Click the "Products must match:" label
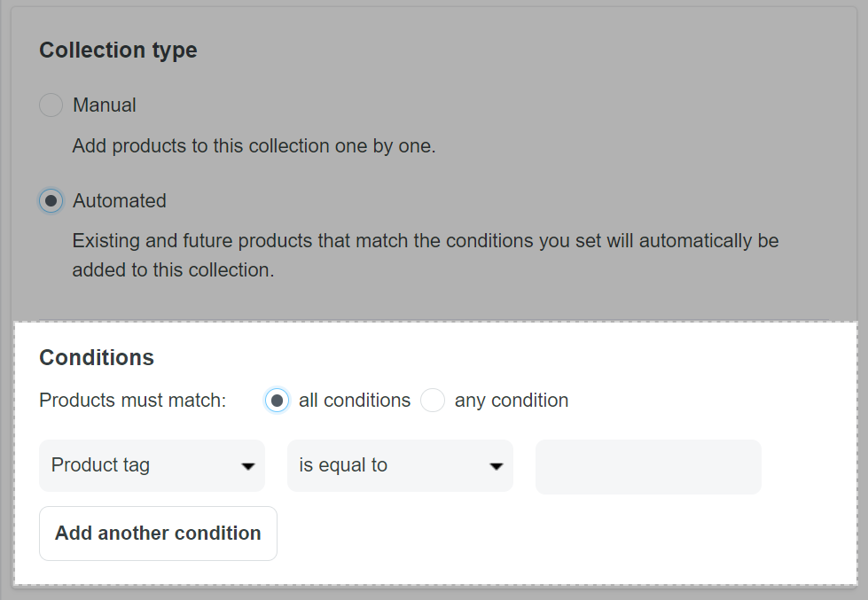 pyautogui.click(x=133, y=401)
